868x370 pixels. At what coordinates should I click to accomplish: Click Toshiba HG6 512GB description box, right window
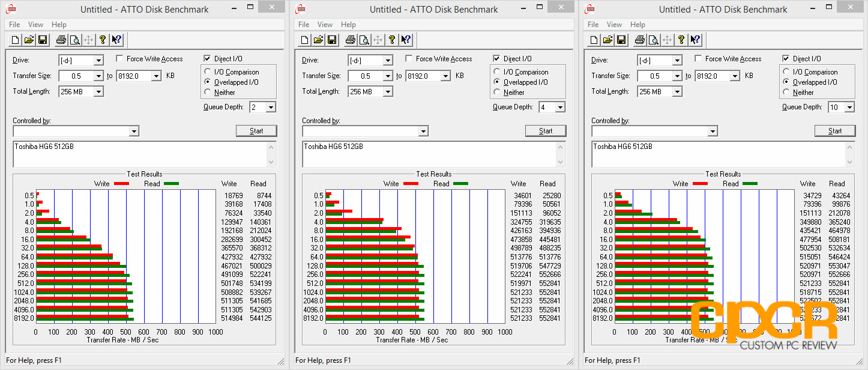pos(723,154)
